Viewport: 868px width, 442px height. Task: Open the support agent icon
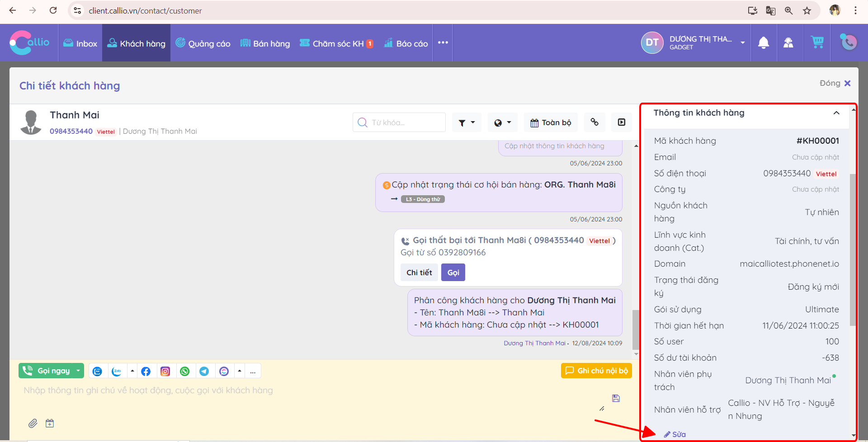pos(788,42)
